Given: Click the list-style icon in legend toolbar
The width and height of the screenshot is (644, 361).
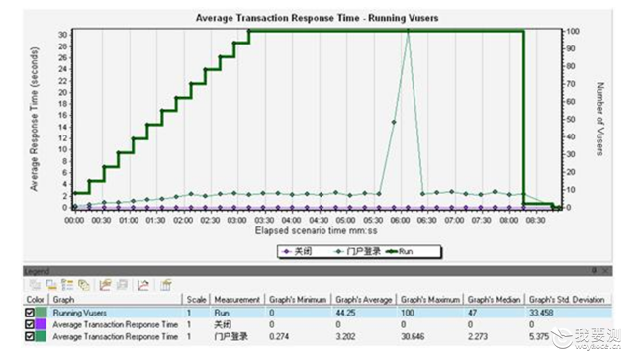Looking at the screenshot, I should coord(67,285).
